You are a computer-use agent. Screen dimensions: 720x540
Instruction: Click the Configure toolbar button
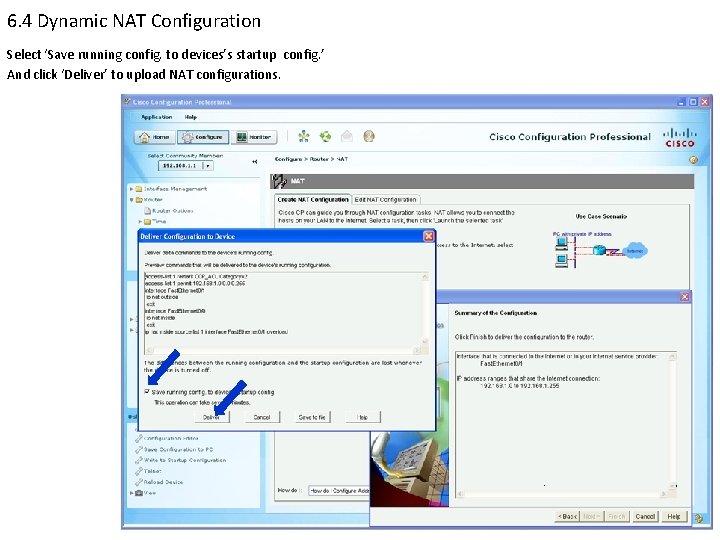point(203,137)
